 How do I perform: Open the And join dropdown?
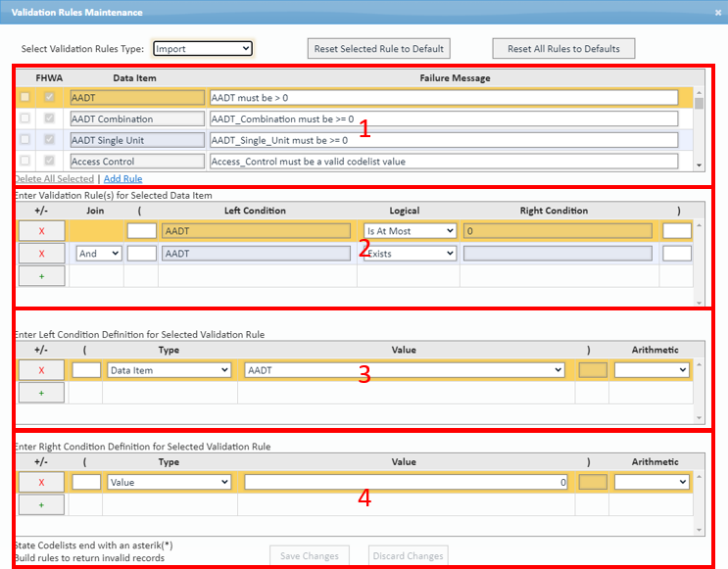pos(99,254)
